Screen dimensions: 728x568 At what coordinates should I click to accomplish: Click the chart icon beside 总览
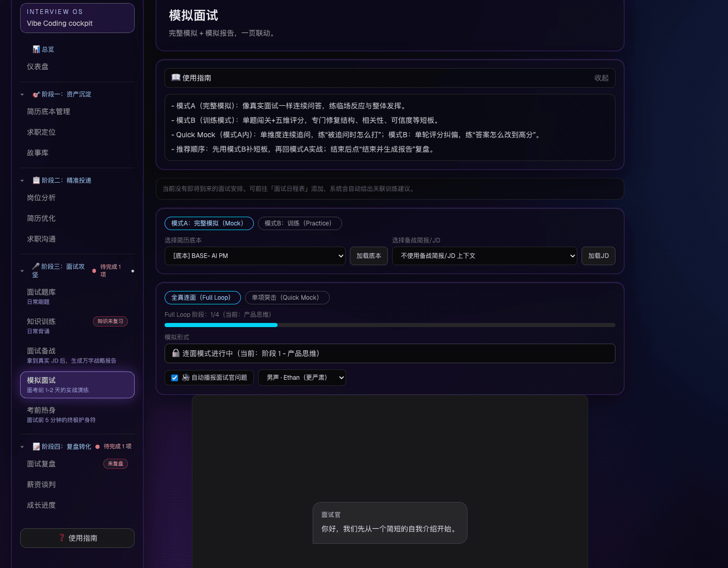coord(36,50)
